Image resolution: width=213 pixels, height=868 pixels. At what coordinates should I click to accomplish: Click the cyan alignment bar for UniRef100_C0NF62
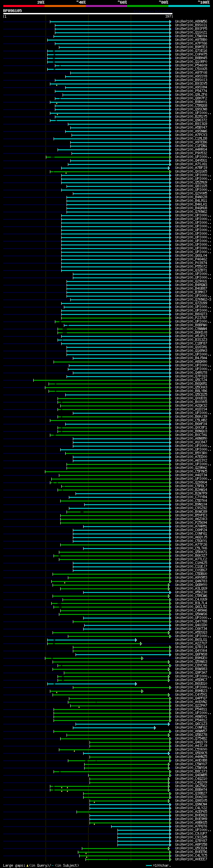coord(114,728)
